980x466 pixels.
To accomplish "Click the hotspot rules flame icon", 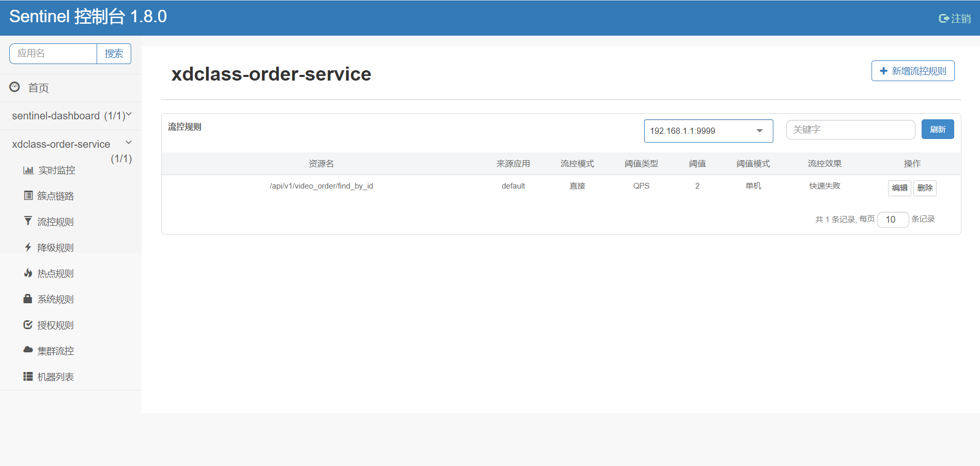I will (x=28, y=273).
